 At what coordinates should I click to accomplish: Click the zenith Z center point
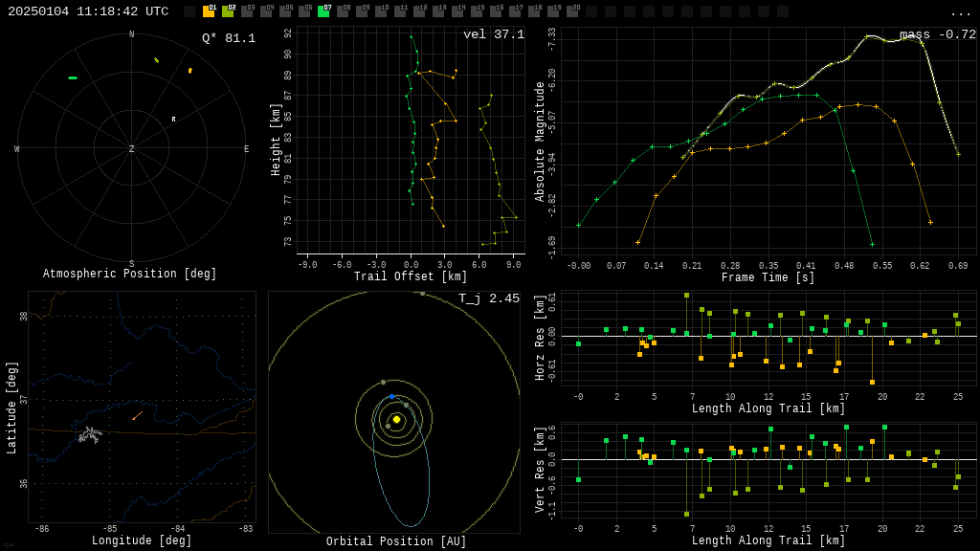click(x=132, y=149)
